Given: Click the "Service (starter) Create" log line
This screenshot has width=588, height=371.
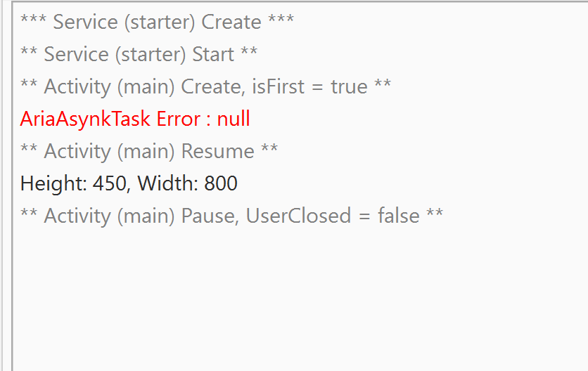Looking at the screenshot, I should pyautogui.click(x=157, y=22).
